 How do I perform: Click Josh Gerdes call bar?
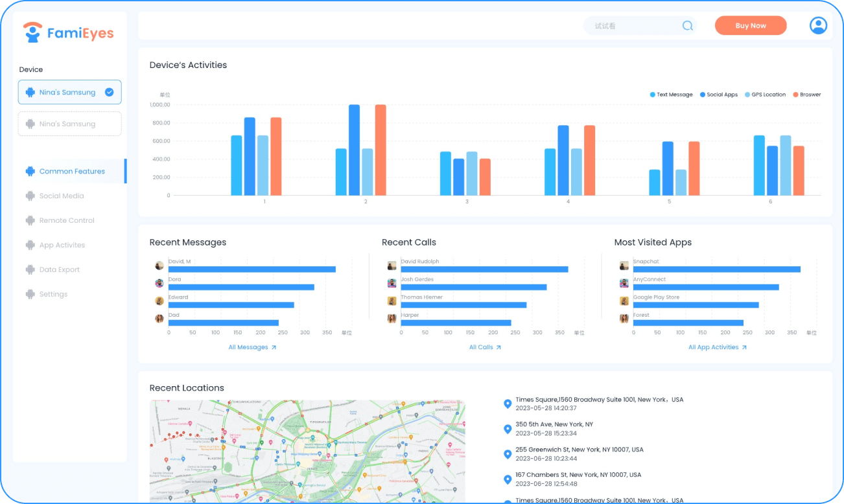click(x=474, y=287)
